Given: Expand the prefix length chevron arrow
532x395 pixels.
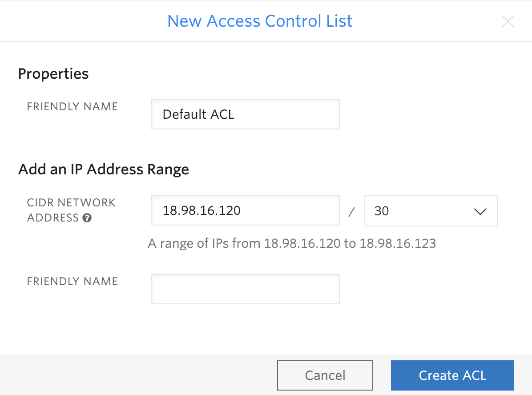Looking at the screenshot, I should pyautogui.click(x=480, y=211).
